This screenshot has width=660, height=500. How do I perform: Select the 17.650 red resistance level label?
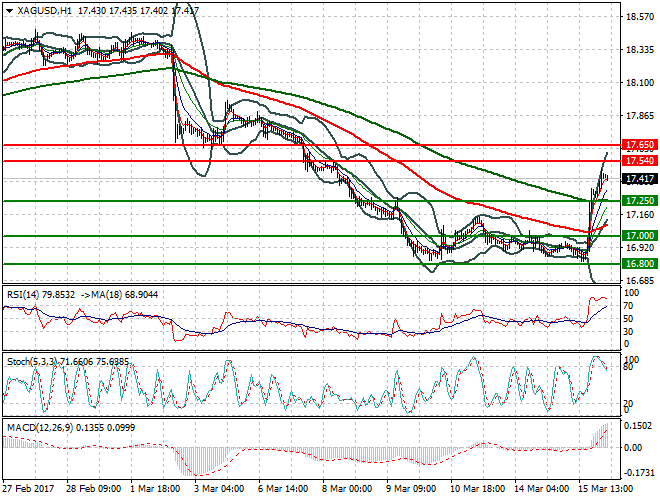(x=638, y=145)
